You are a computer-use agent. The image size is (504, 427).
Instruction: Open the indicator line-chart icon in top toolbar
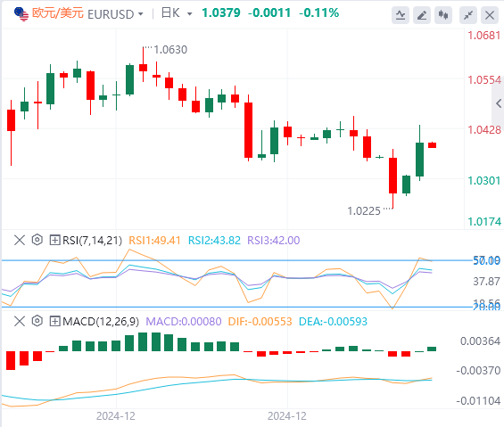(x=401, y=15)
